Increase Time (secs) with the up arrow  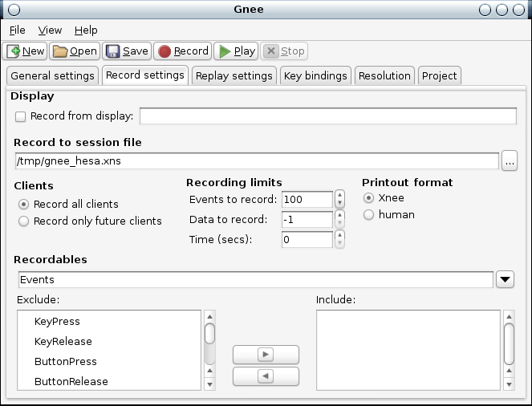339,235
